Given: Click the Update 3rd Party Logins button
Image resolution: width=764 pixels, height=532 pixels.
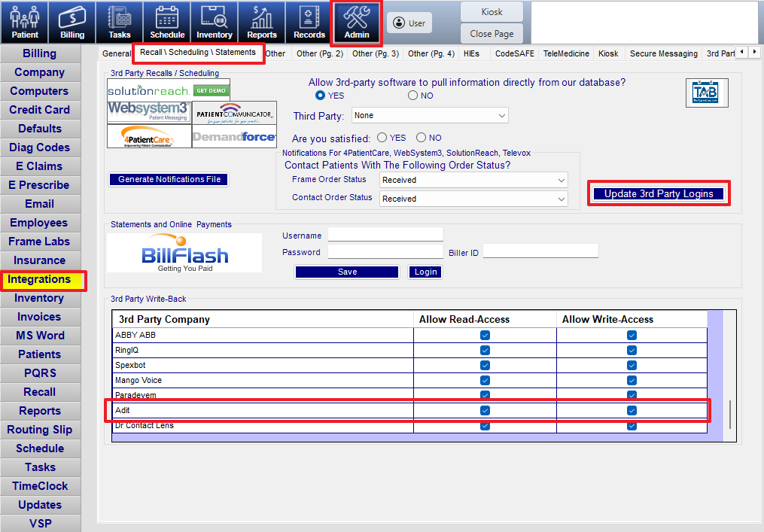Looking at the screenshot, I should (659, 194).
